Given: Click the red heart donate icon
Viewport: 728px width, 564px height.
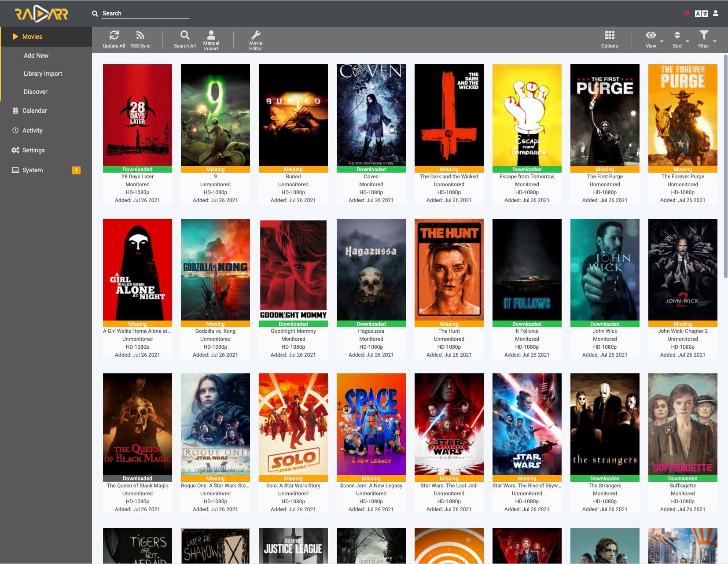Looking at the screenshot, I should point(687,14).
